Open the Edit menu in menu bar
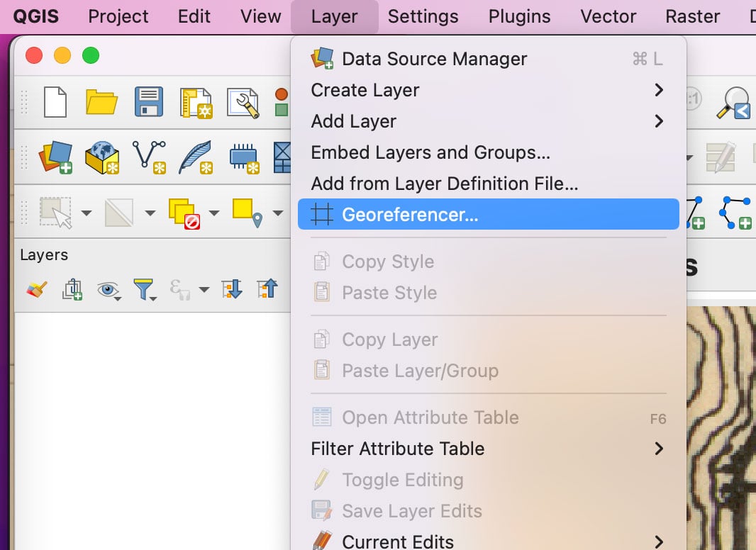Screen dimensions: 756x550 click(x=194, y=16)
